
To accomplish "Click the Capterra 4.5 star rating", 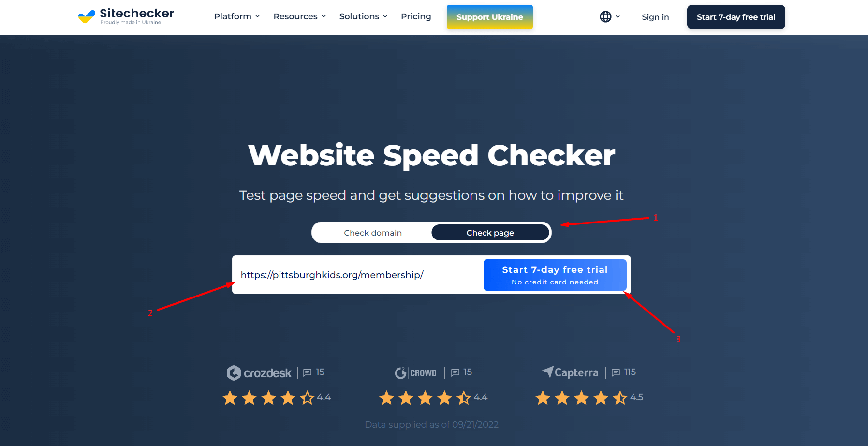I will (x=589, y=398).
